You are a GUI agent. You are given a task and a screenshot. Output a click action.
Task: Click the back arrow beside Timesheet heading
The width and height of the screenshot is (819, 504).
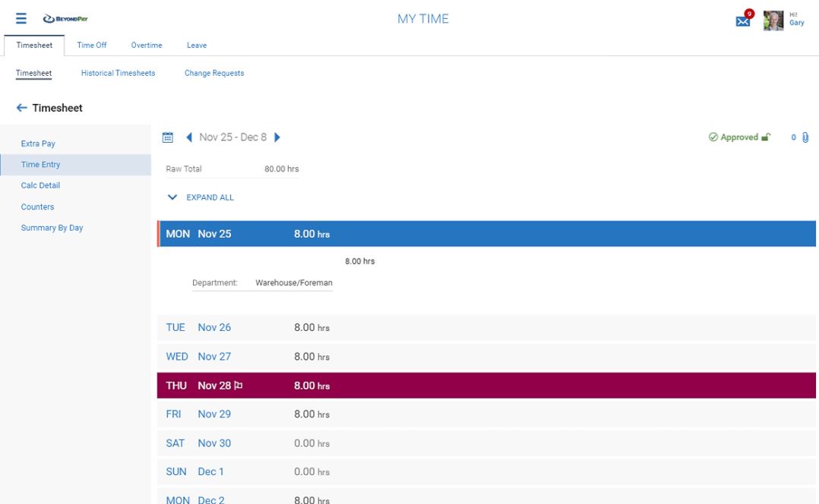pos(21,109)
